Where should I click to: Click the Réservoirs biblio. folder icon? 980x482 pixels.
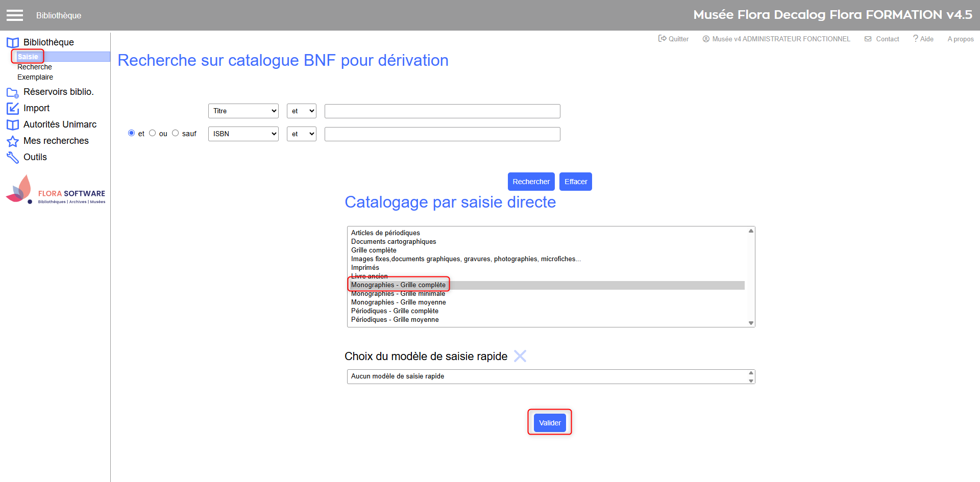click(13, 92)
